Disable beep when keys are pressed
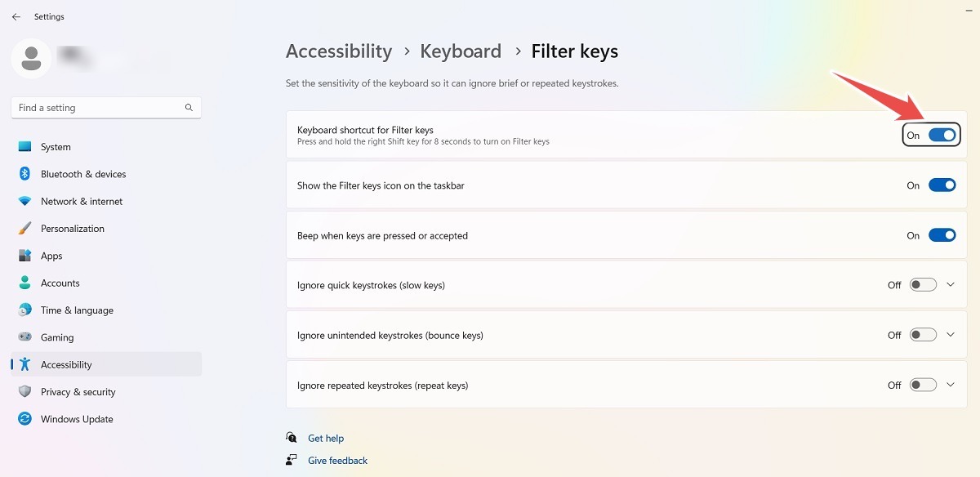Screen dimensions: 980x477 pos(941,234)
